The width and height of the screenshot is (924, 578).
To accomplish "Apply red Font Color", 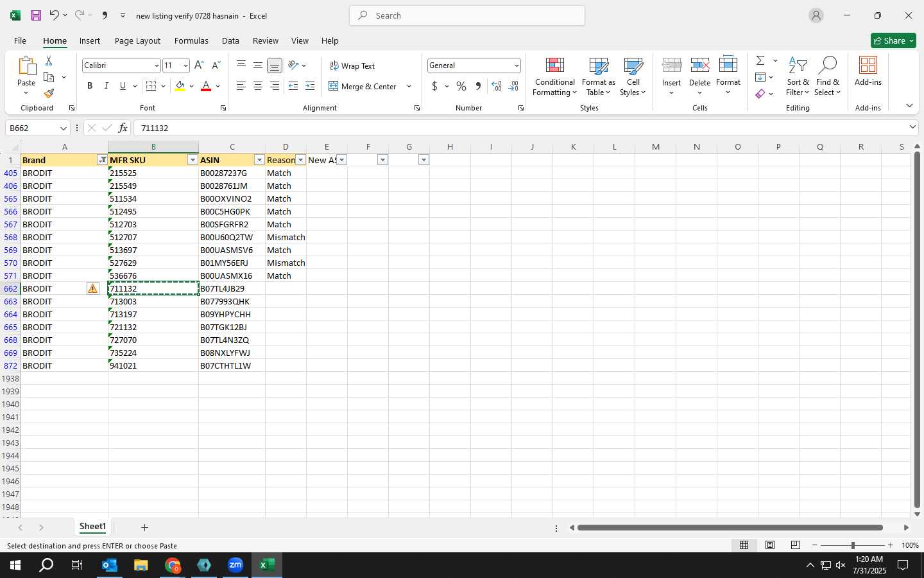I will (206, 86).
